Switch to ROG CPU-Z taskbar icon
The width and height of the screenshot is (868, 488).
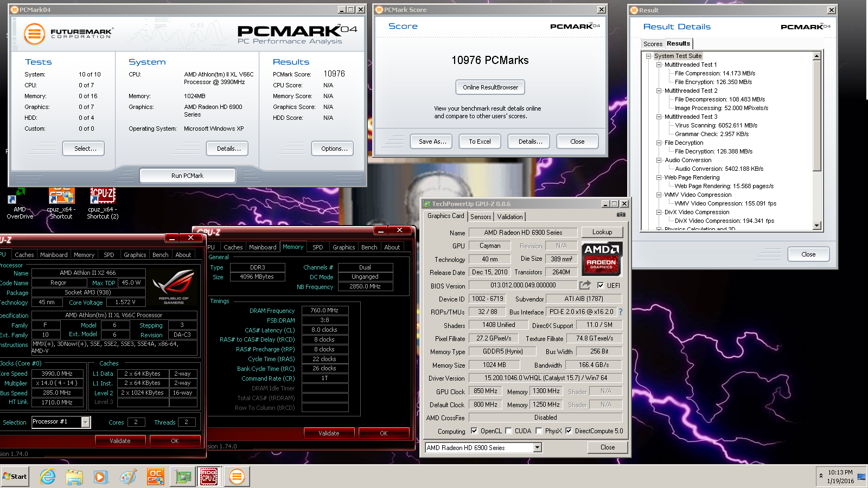pyautogui.click(x=209, y=477)
